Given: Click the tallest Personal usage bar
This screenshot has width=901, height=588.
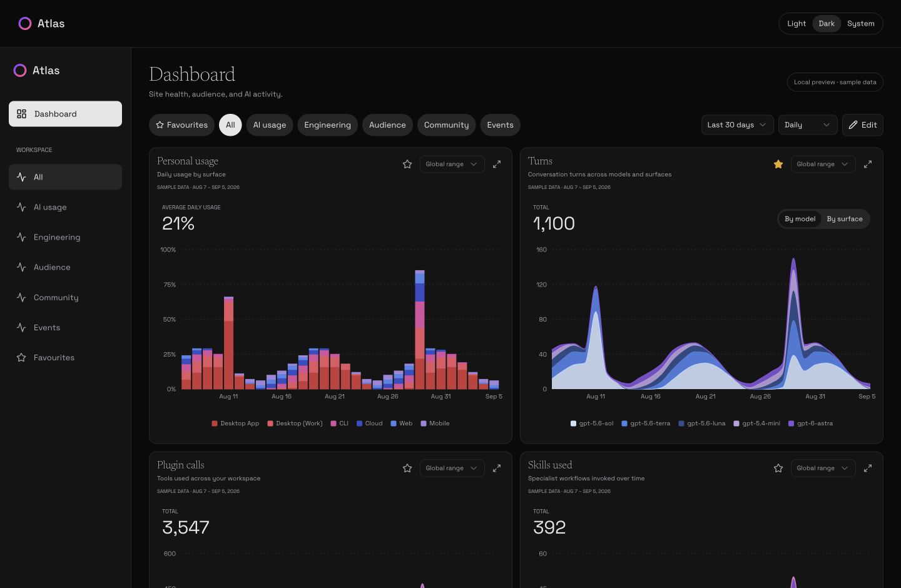Looking at the screenshot, I should pyautogui.click(x=420, y=330).
